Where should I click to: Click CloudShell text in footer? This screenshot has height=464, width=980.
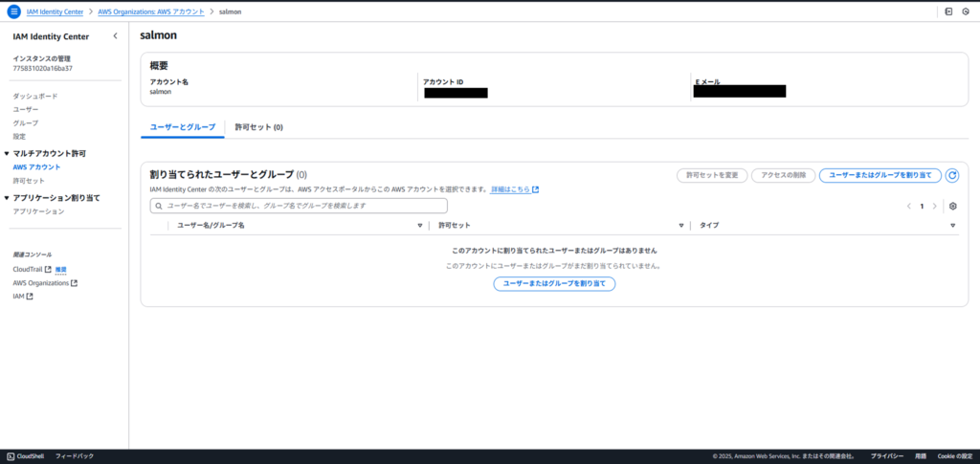30,456
